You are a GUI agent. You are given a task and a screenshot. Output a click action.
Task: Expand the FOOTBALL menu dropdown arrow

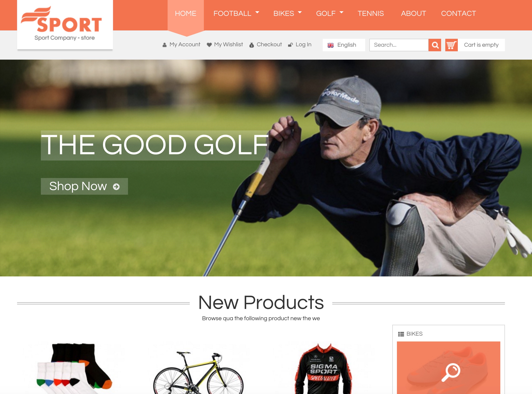click(257, 12)
